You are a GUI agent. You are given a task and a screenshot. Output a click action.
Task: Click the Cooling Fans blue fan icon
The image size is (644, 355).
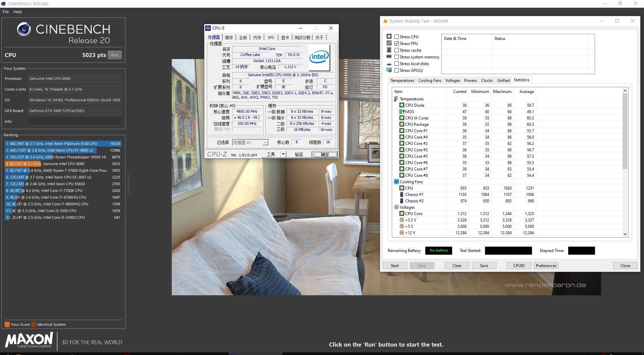[x=396, y=182]
